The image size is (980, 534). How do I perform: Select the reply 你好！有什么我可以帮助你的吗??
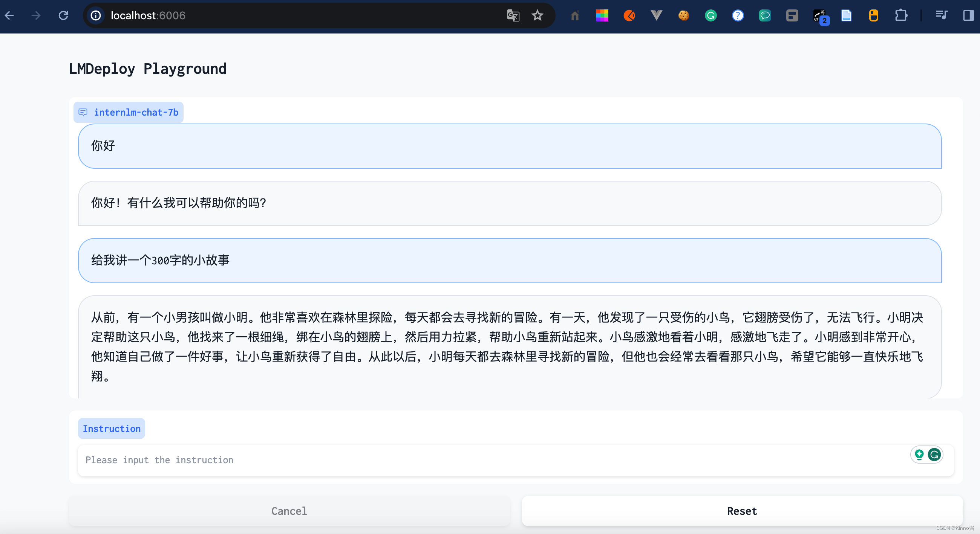coord(510,203)
